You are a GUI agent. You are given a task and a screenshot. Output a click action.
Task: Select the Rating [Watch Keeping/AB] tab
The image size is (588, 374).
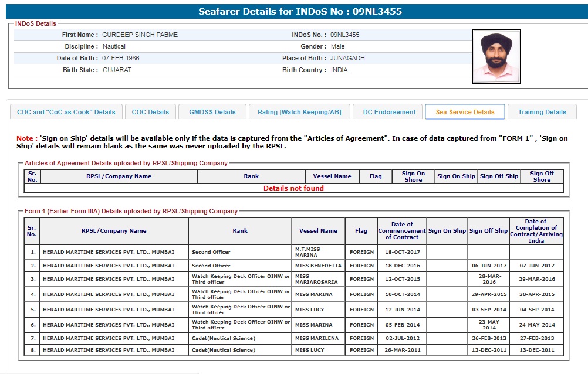(x=299, y=112)
